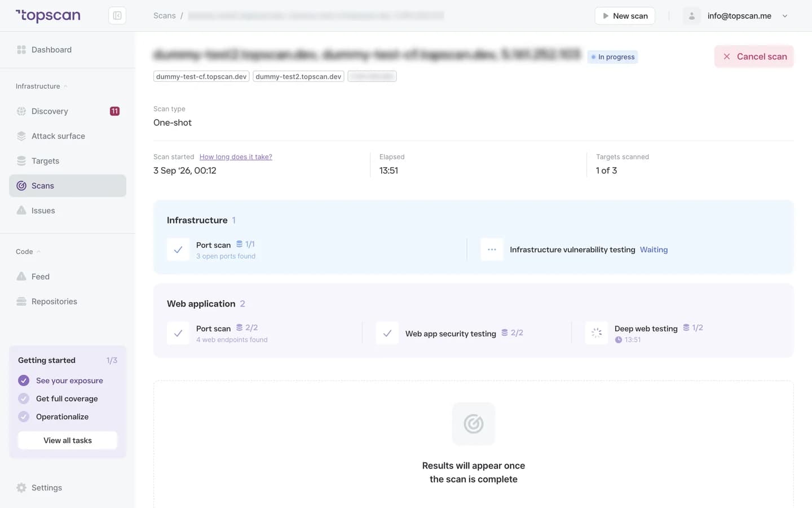Image resolution: width=812 pixels, height=508 pixels.
Task: Click the Repositories icon
Action: coord(21,301)
